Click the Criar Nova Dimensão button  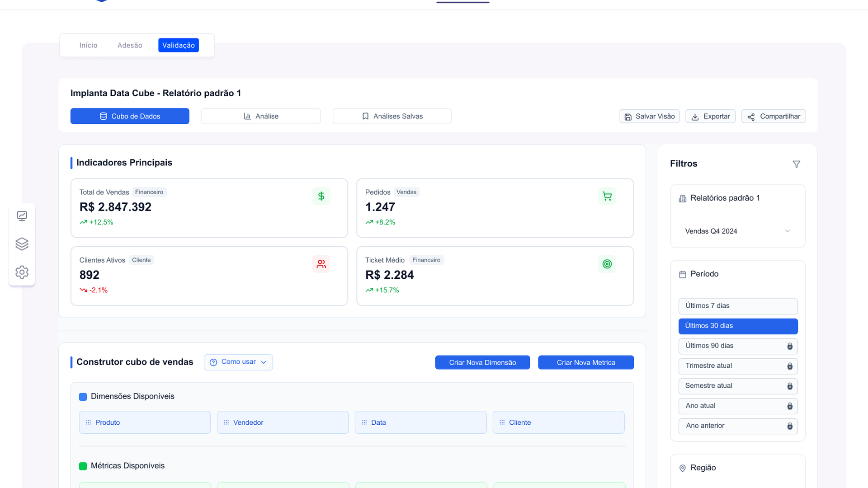click(x=482, y=362)
